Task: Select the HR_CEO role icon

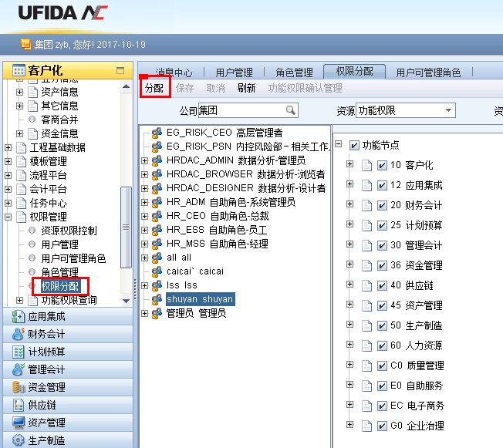Action: 157,216
